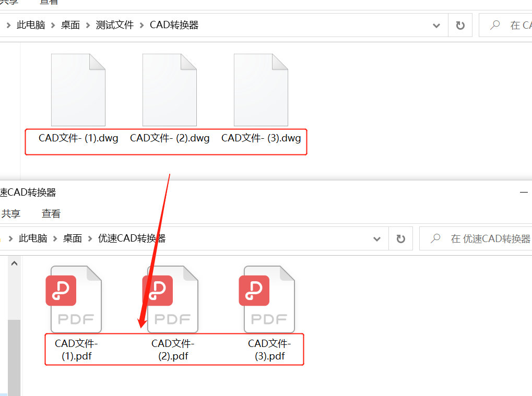532x396 pixels.
Task: Select the CAD文件-(3).pdf file icon
Action: pos(267,299)
